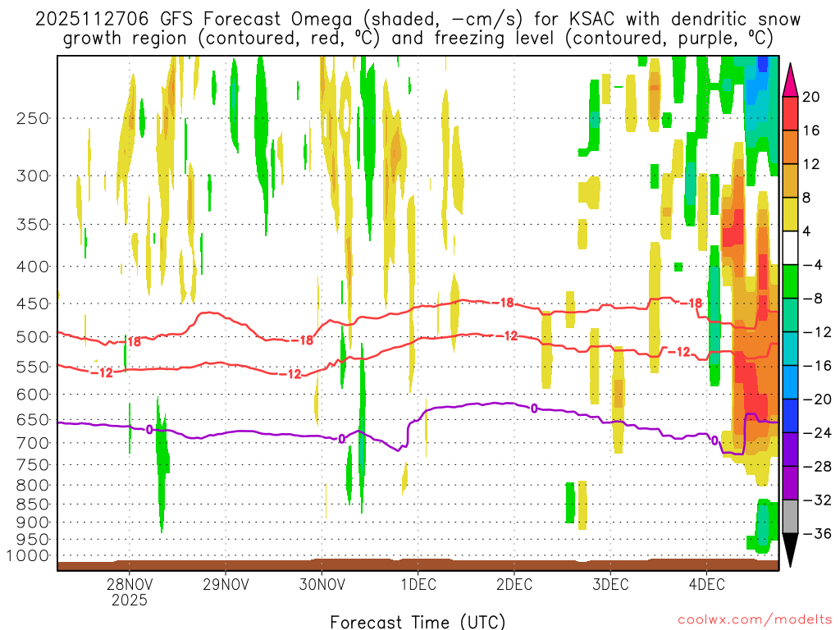Click the 800 pressure level label

click(x=33, y=485)
